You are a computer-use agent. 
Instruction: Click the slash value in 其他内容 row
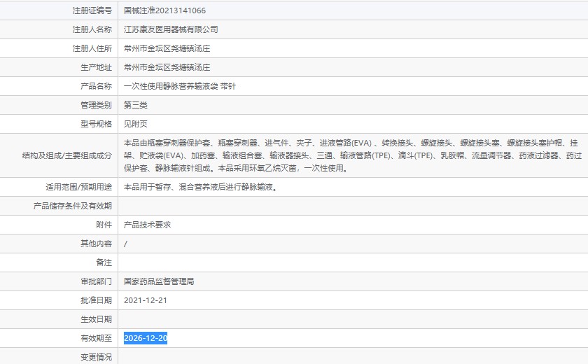click(126, 244)
